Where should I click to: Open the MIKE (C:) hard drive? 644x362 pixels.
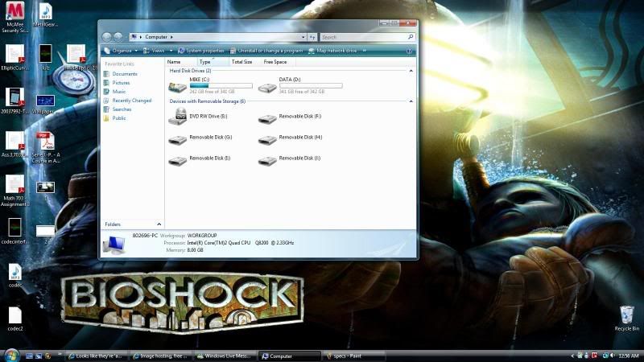(x=210, y=85)
